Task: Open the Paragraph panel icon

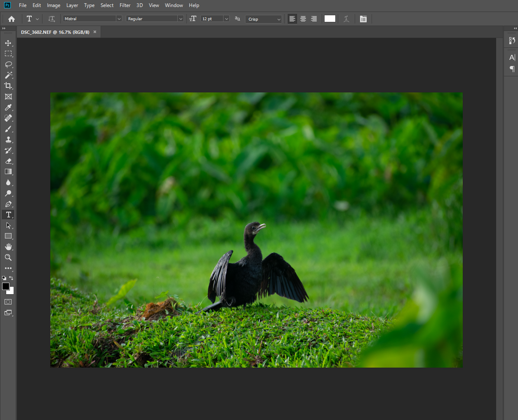Action: (x=511, y=69)
